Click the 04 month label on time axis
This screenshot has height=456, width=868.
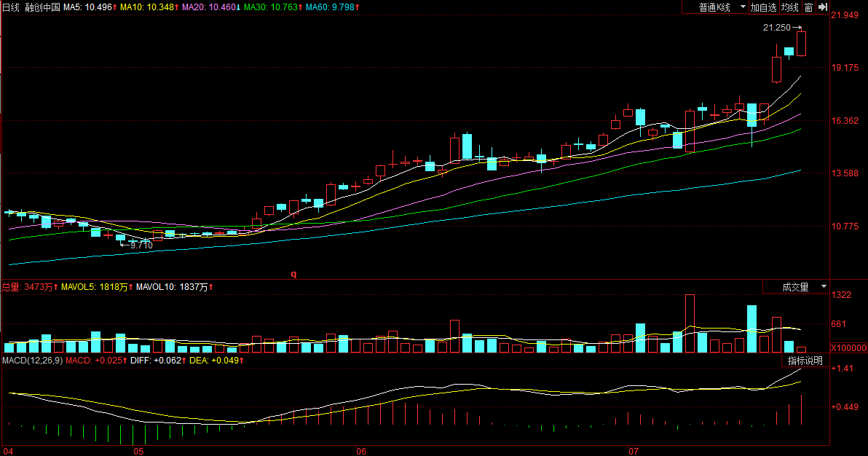[x=8, y=452]
